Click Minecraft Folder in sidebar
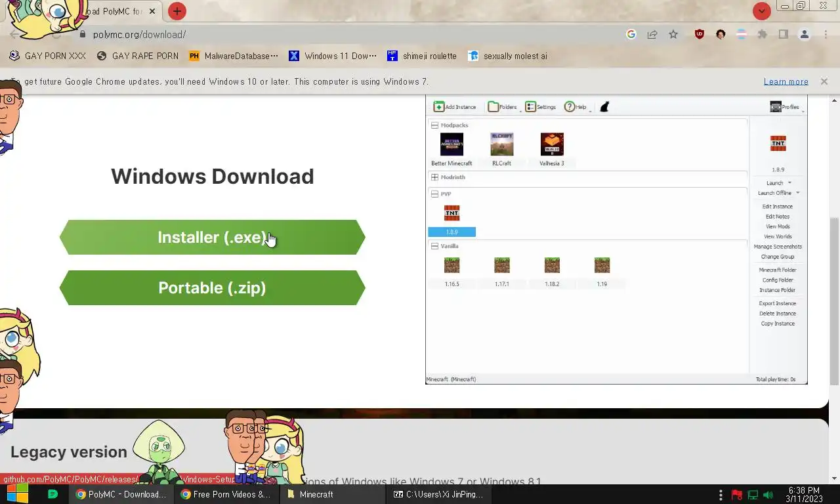This screenshot has height=504, width=840. tap(778, 270)
